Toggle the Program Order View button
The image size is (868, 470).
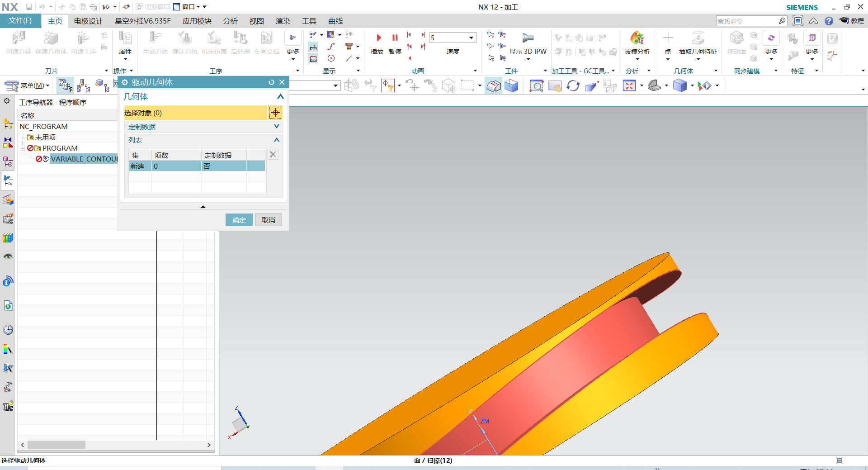pyautogui.click(x=65, y=85)
